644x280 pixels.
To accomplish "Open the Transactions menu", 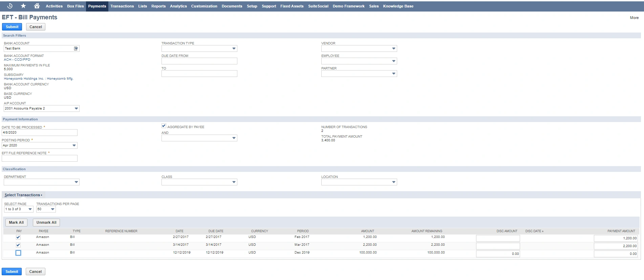I will pyautogui.click(x=122, y=6).
